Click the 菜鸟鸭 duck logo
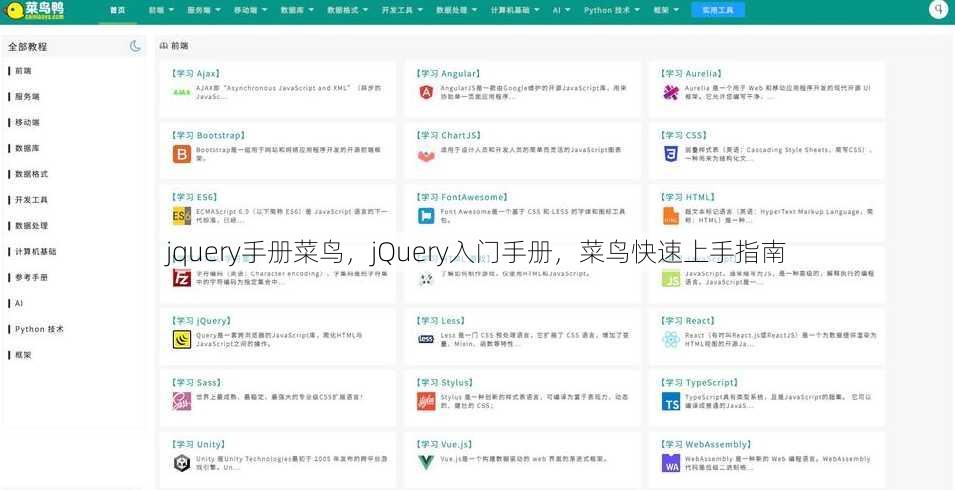 (x=34, y=10)
